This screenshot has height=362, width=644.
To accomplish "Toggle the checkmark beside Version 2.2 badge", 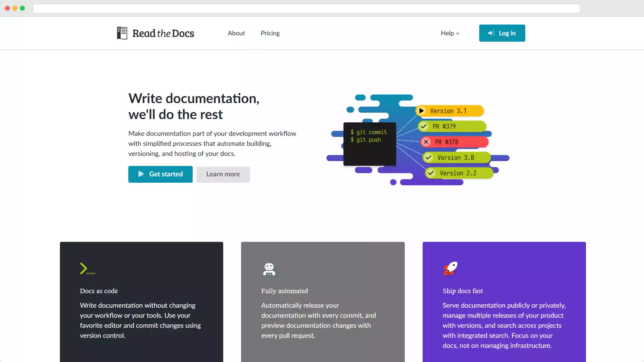I will coord(430,173).
